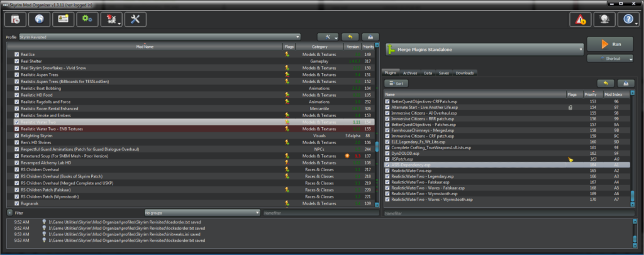Uncheck the Real Ice mod
This screenshot has height=255, width=644.
tap(17, 54)
